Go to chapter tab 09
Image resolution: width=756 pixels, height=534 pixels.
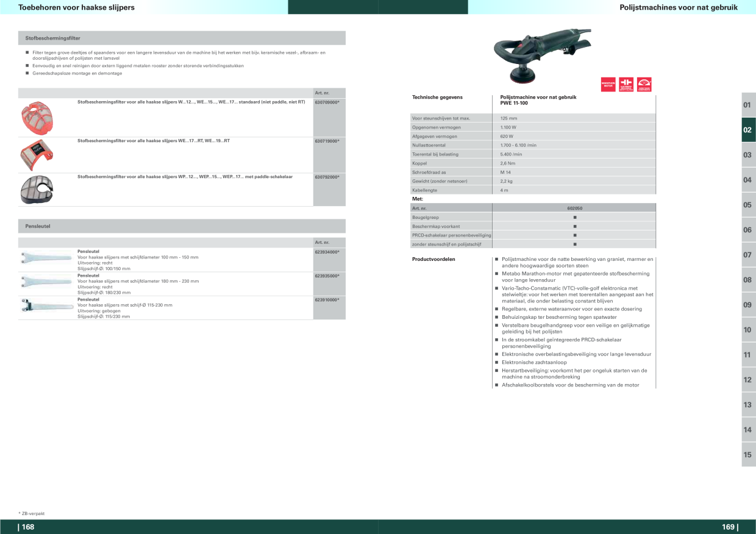click(x=748, y=305)
